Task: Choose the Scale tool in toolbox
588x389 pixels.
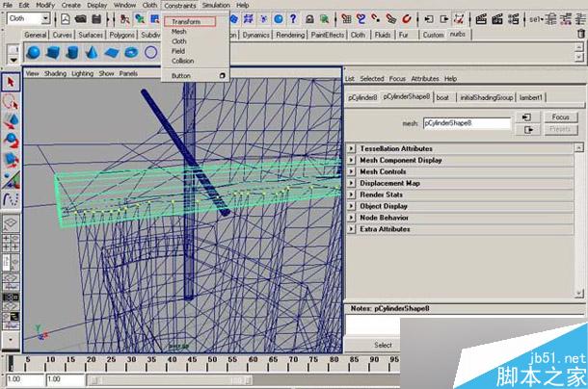Action: point(11,160)
